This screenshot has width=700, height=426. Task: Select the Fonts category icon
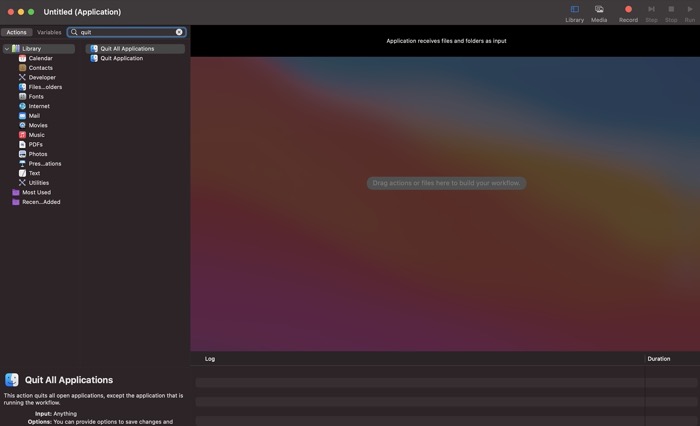click(x=22, y=96)
